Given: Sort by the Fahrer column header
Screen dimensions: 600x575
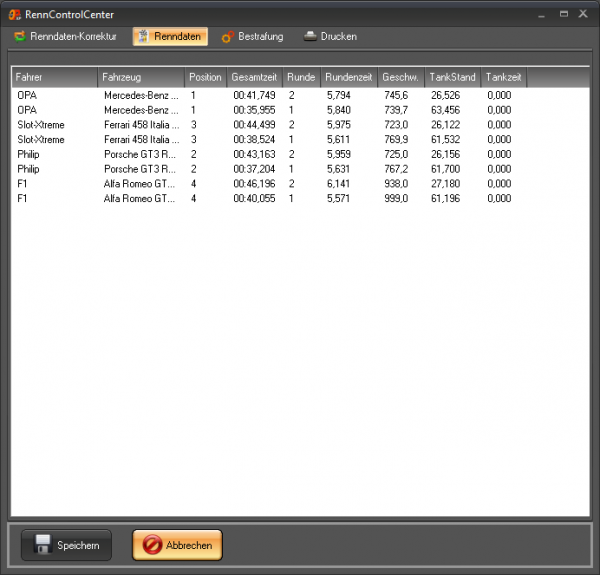Looking at the screenshot, I should [x=55, y=77].
